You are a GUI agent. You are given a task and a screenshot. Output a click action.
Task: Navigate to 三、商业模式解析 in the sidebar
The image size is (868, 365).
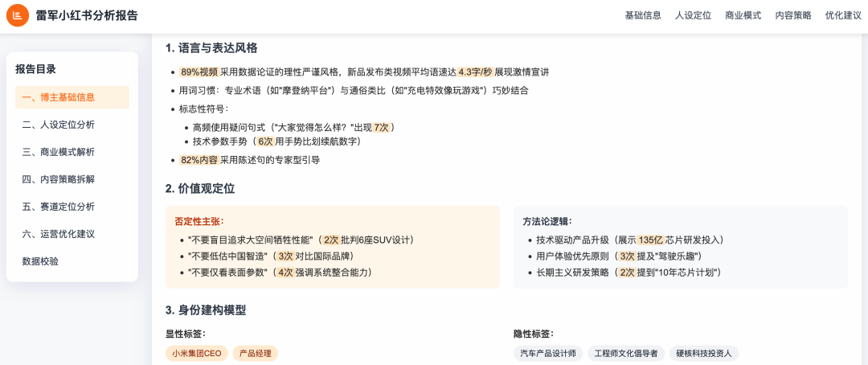tap(58, 152)
